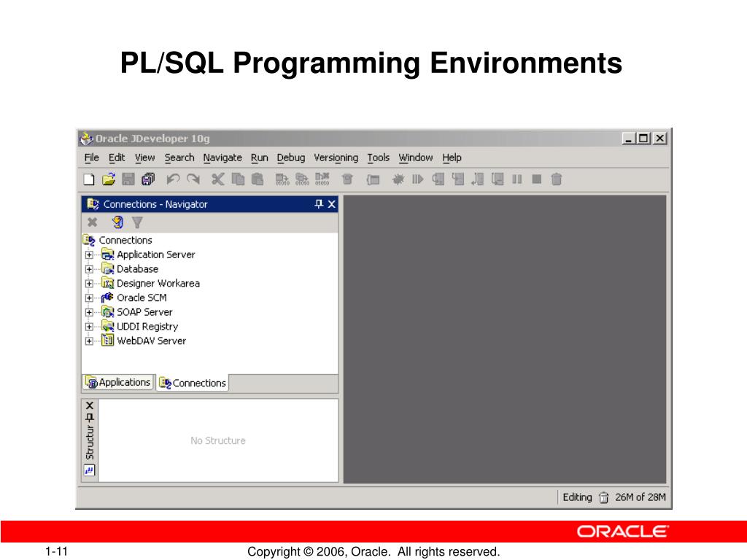Expand the Oracle SCM node
The height and width of the screenshot is (560, 747).
89,298
